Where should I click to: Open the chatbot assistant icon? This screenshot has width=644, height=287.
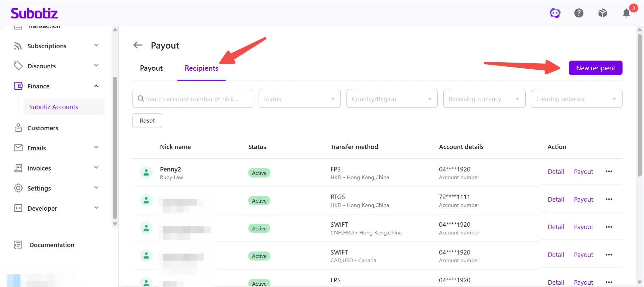point(555,13)
